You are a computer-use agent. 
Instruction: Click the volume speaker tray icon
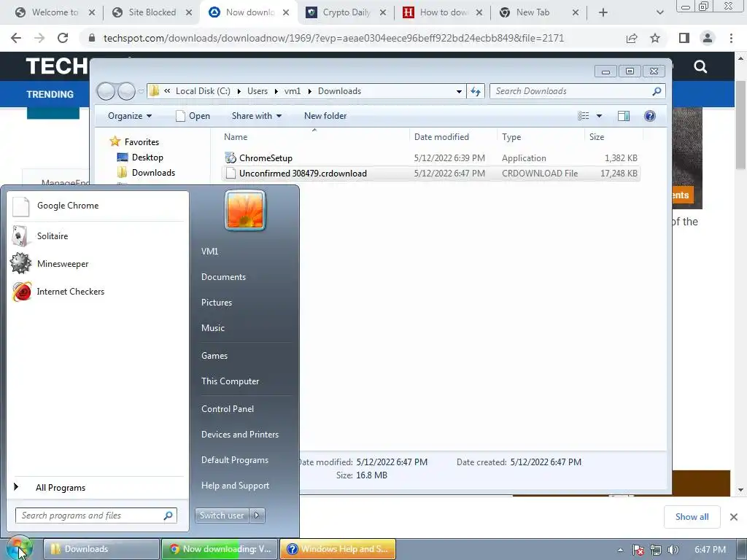(x=673, y=550)
